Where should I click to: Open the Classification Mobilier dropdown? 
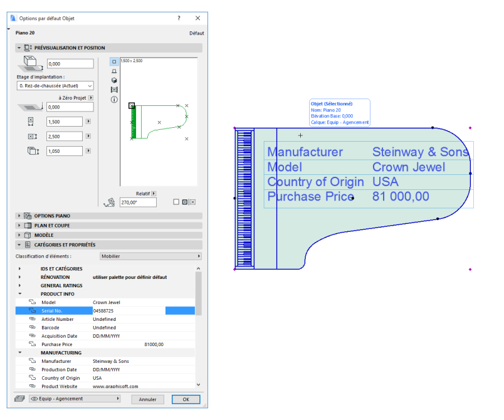(x=150, y=256)
